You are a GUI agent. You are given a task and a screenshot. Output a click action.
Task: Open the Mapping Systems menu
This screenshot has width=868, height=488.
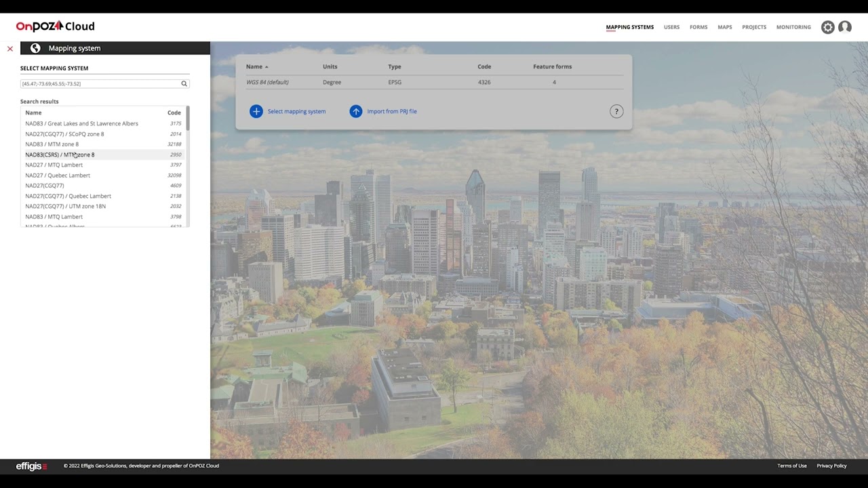(630, 27)
